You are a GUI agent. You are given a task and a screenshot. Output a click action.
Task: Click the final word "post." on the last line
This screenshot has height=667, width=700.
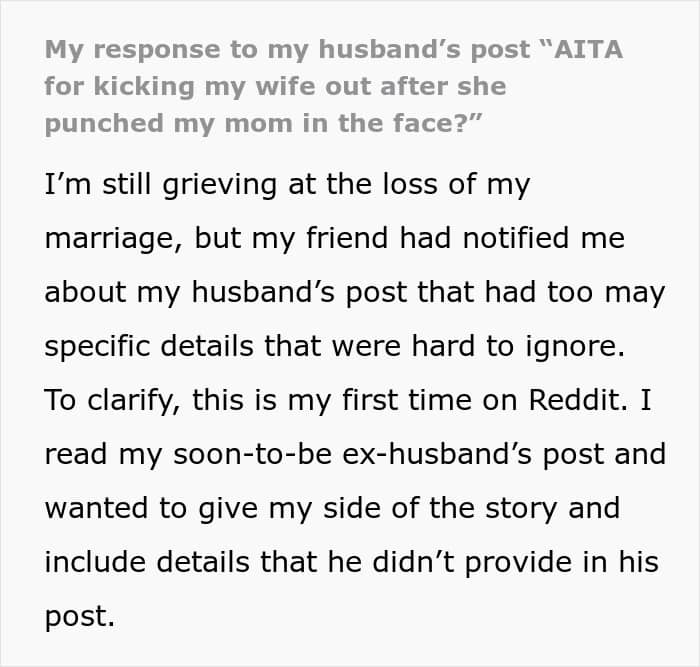(80, 615)
